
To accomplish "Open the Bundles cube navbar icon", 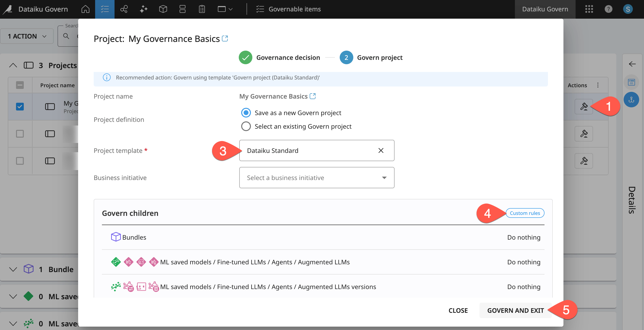I will pyautogui.click(x=163, y=9).
